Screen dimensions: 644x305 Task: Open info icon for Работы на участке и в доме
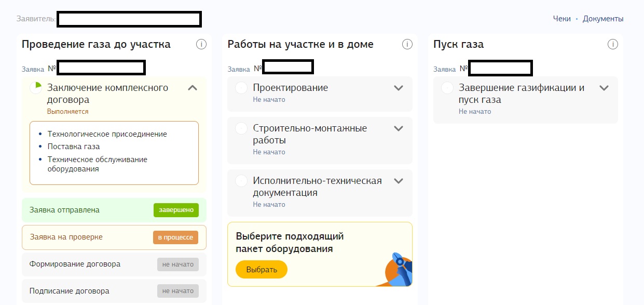pos(407,44)
